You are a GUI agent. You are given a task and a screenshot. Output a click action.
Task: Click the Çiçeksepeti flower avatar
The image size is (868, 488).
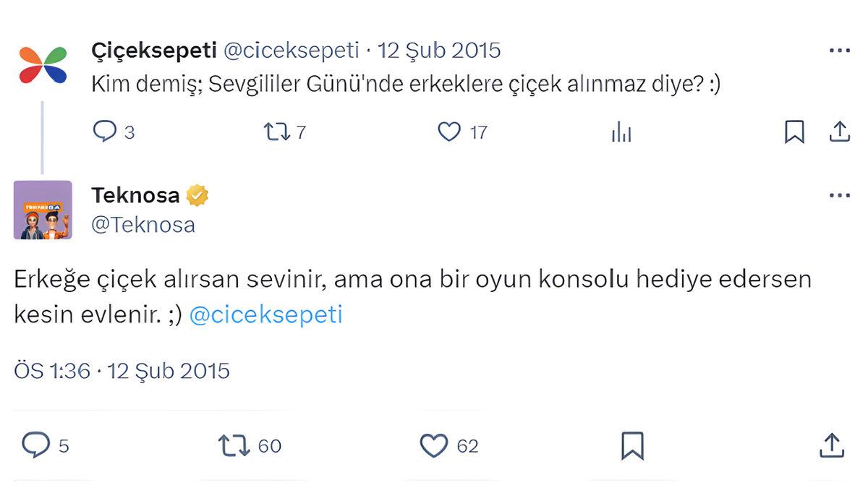[x=42, y=64]
